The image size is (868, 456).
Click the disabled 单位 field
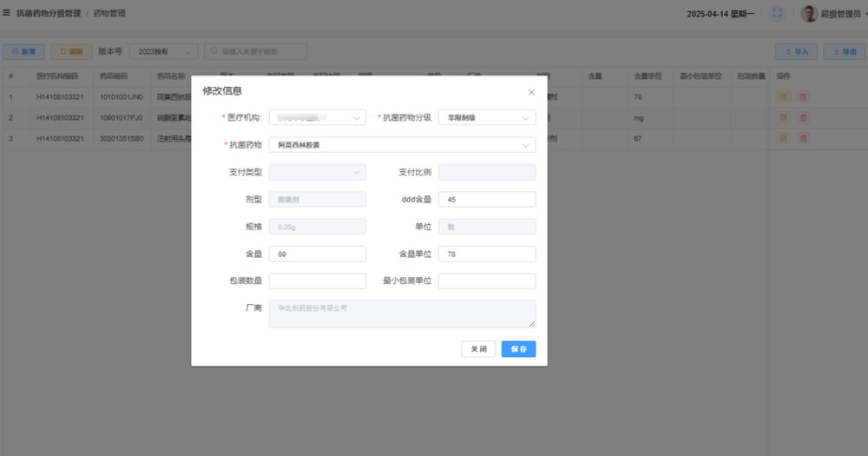(487, 226)
